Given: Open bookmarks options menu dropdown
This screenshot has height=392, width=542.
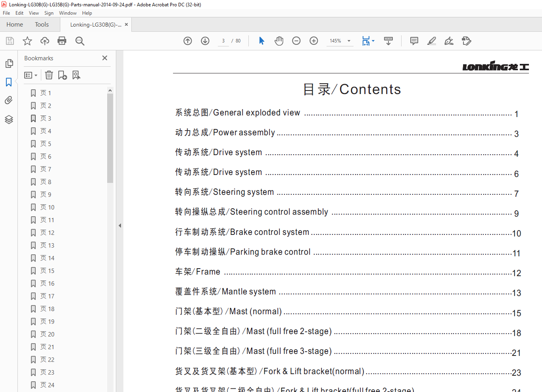Looking at the screenshot, I should (31, 75).
